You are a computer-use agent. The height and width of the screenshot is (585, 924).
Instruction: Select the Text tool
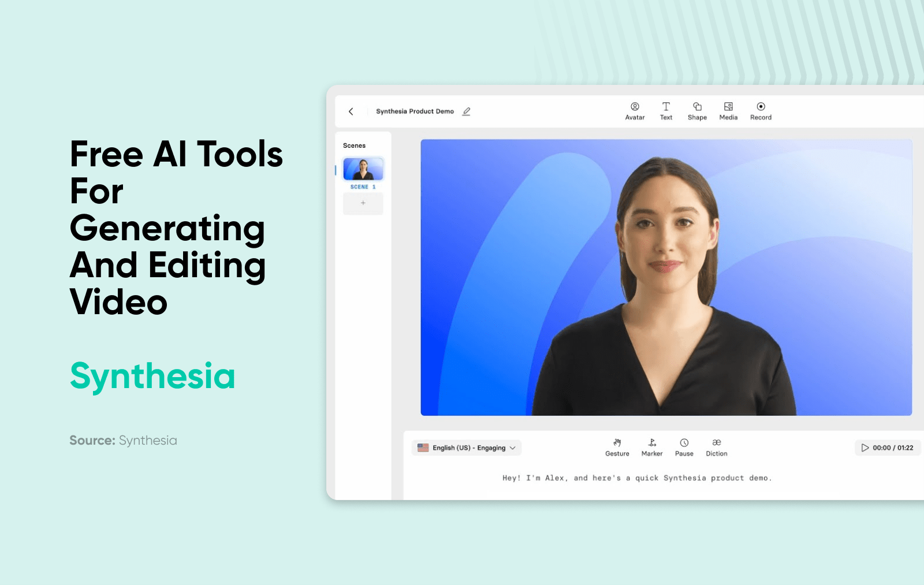point(666,111)
